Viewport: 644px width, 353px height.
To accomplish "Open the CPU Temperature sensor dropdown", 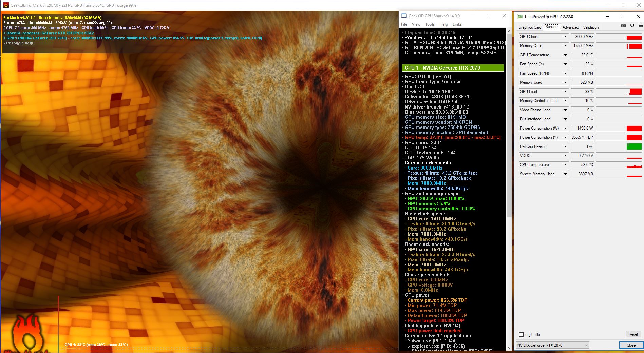I will point(565,165).
